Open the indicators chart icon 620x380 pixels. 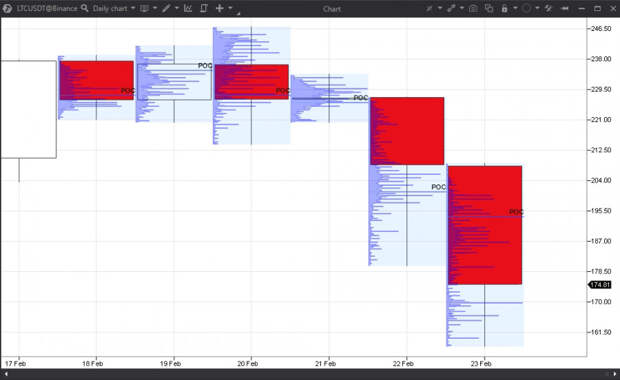(x=188, y=8)
